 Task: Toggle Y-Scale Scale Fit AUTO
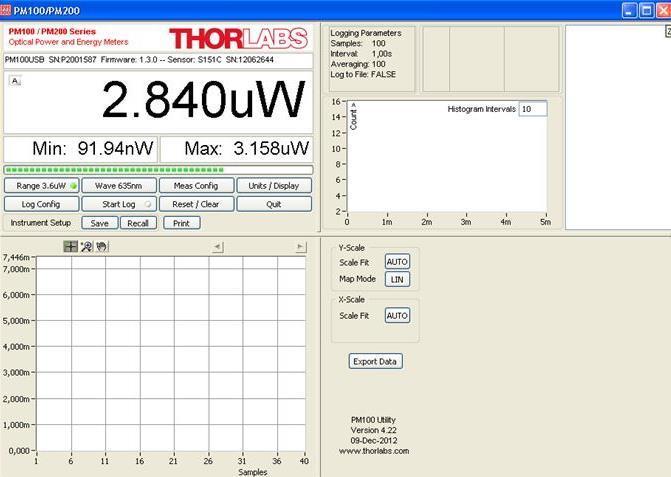click(x=397, y=262)
